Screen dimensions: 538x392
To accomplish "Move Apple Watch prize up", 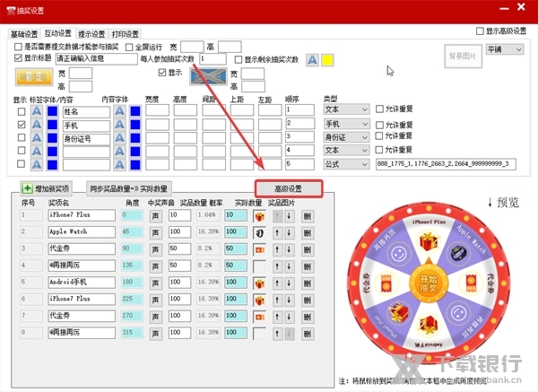I will coord(277,233).
